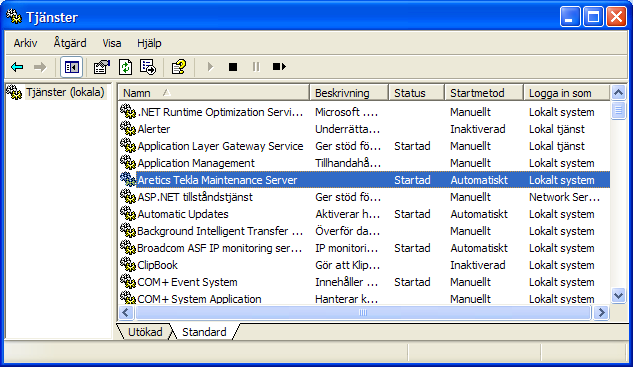Go back with the green left arrow
This screenshot has height=367, width=633.
(17, 67)
